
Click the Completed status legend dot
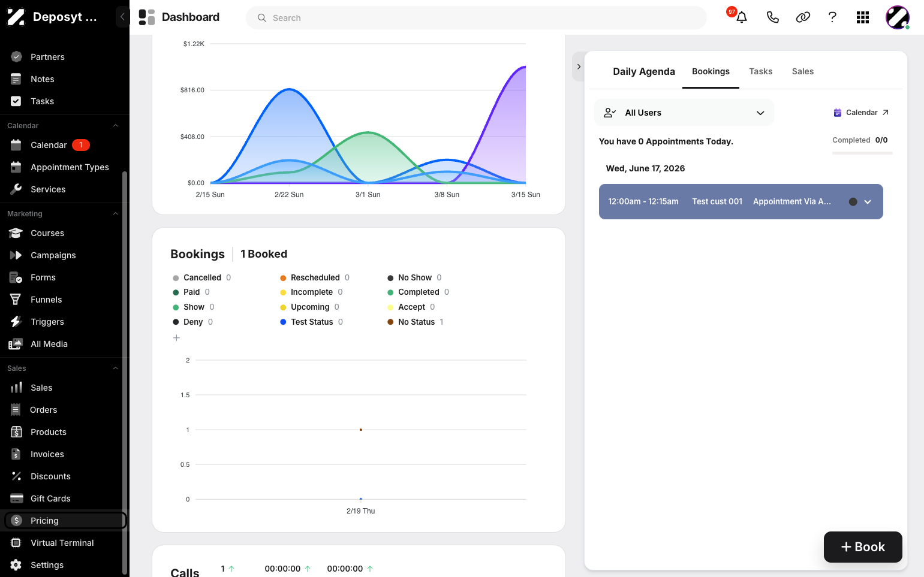390,292
